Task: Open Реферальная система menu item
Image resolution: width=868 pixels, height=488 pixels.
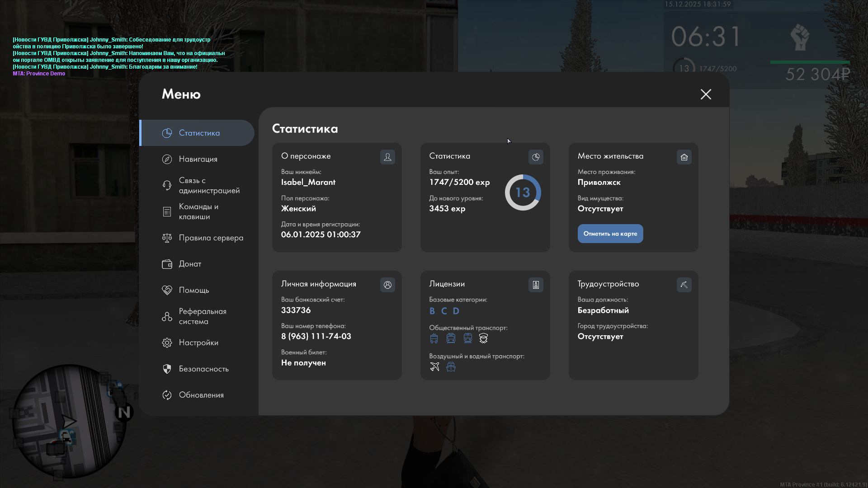Action: point(202,316)
